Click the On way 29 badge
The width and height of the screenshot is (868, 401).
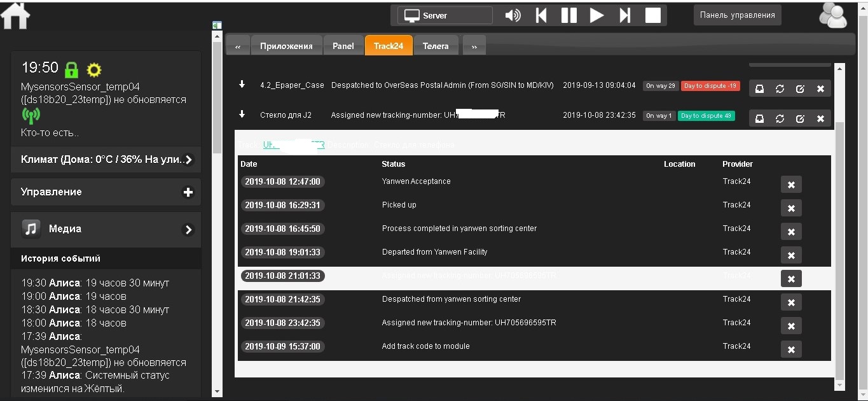pos(661,85)
